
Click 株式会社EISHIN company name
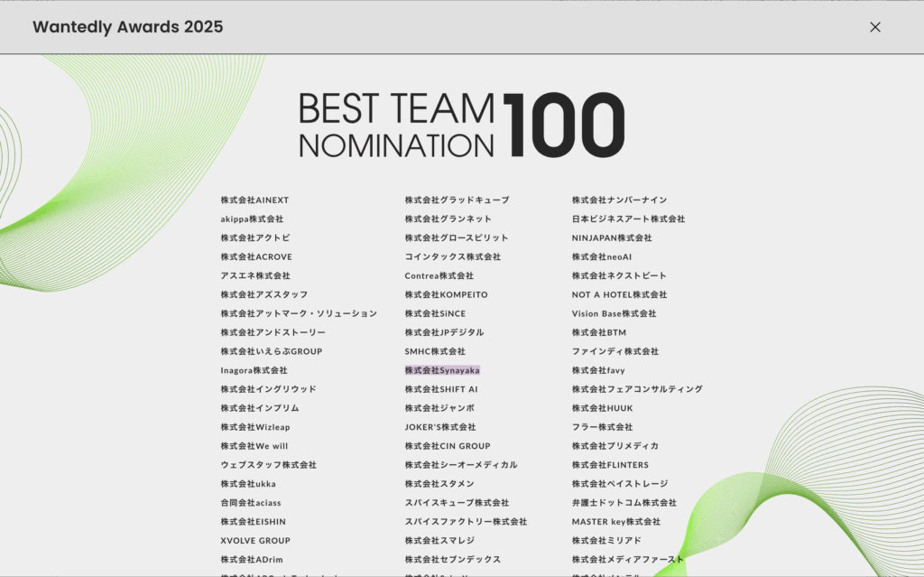pyautogui.click(x=253, y=522)
